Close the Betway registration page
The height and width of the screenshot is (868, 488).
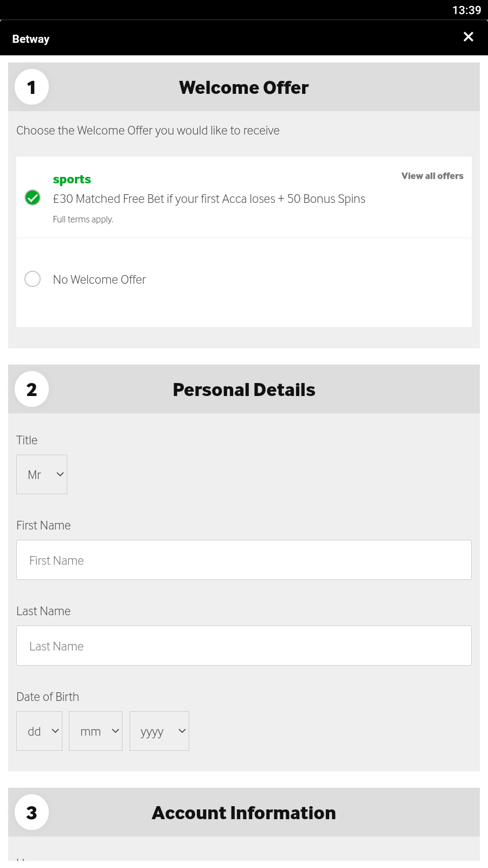[x=468, y=37]
